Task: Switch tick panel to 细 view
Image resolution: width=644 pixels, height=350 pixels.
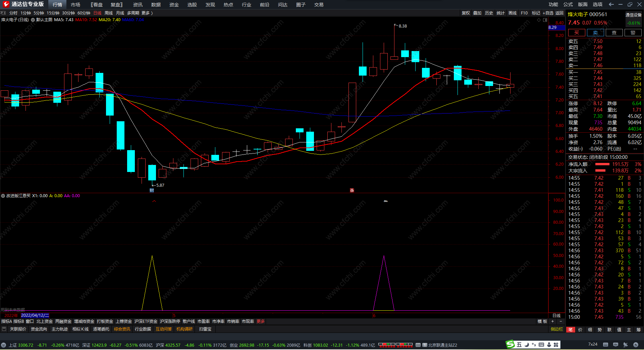Action: [x=590, y=330]
